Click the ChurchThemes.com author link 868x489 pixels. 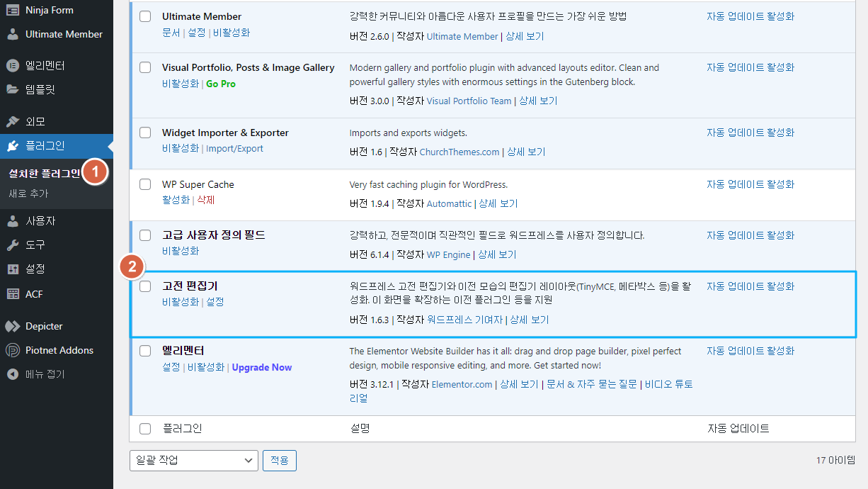click(459, 152)
